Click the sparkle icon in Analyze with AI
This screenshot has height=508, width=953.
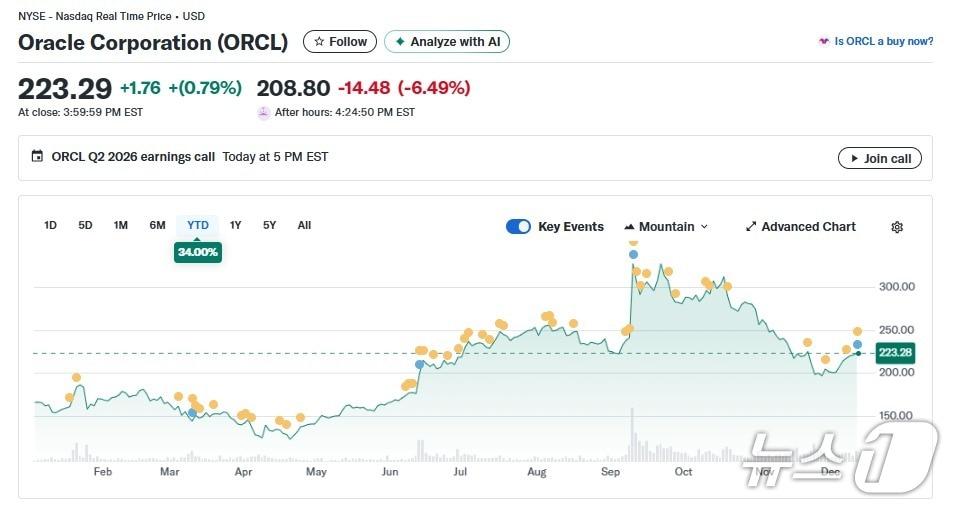[x=400, y=42]
